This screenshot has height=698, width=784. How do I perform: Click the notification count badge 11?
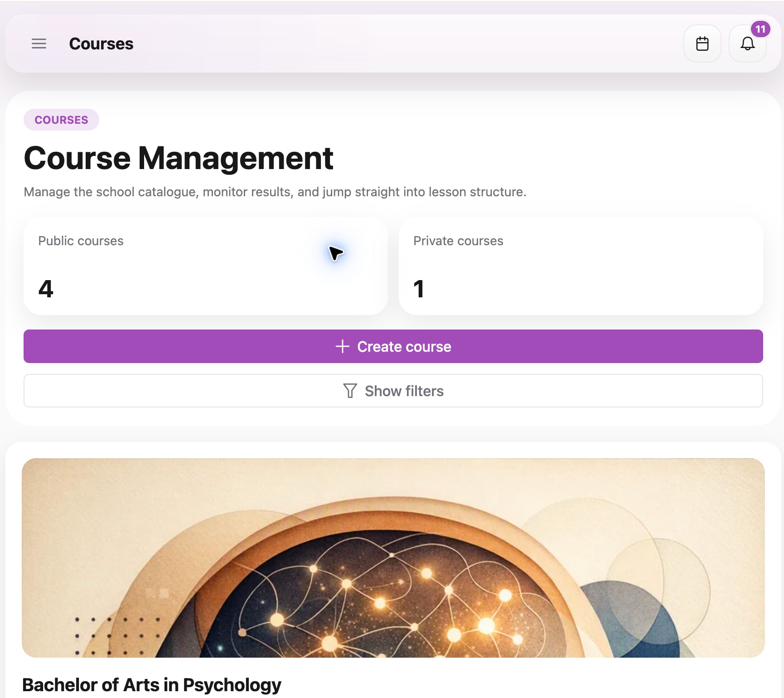coord(760,29)
